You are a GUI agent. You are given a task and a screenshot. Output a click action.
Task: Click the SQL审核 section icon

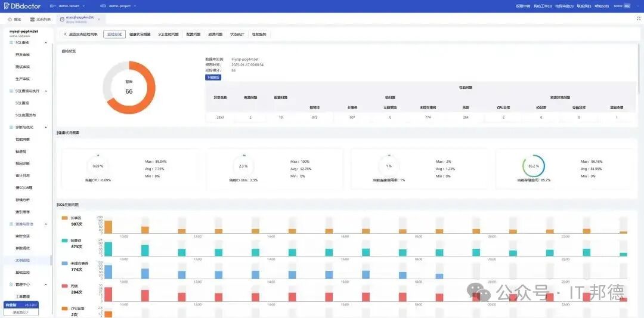[x=11, y=42]
